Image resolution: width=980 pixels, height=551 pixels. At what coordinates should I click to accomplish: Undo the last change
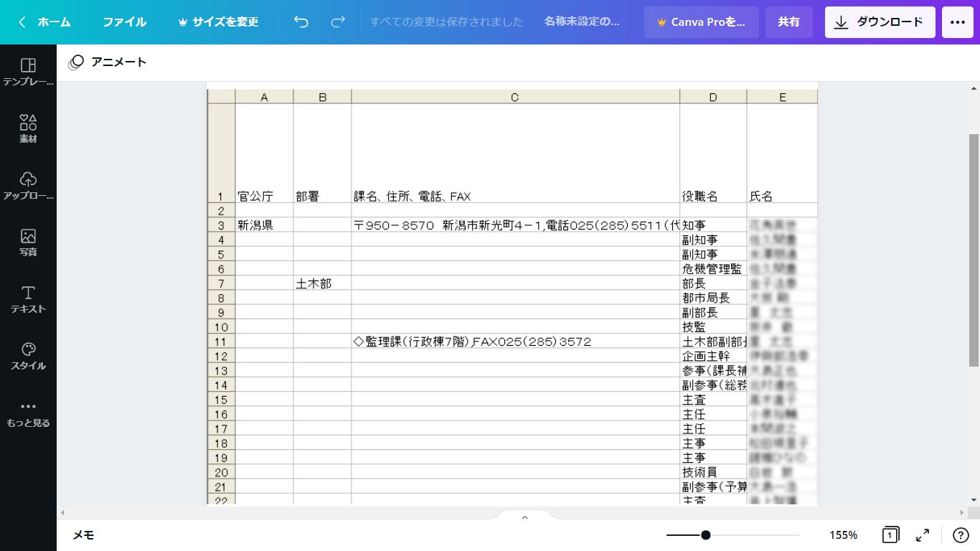pos(301,22)
